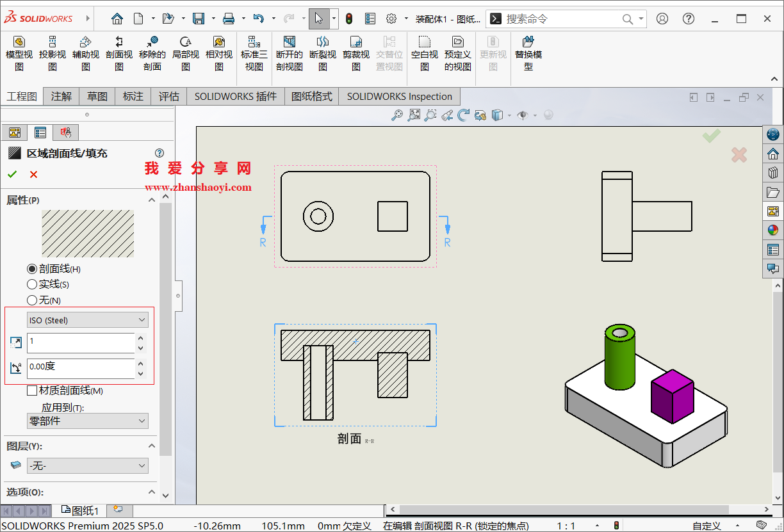Insert Standard 3 View (标准三视图)
Image resolution: width=784 pixels, height=532 pixels.
[254, 53]
